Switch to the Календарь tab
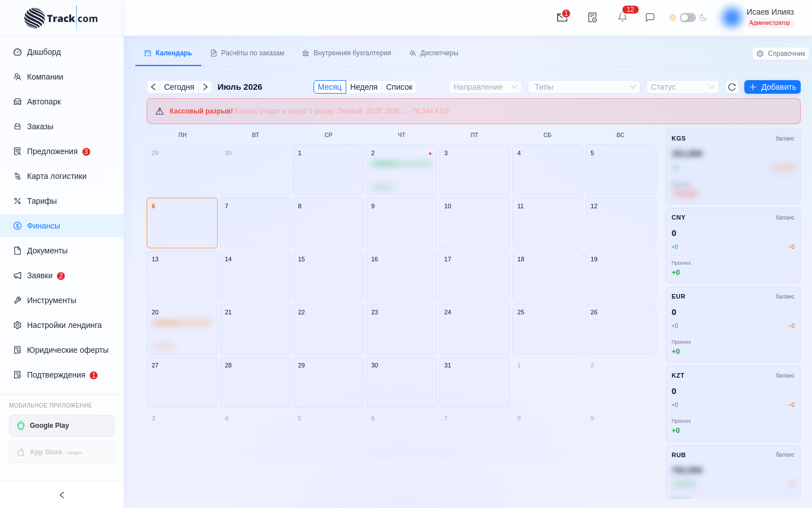812x508 pixels. [x=168, y=53]
